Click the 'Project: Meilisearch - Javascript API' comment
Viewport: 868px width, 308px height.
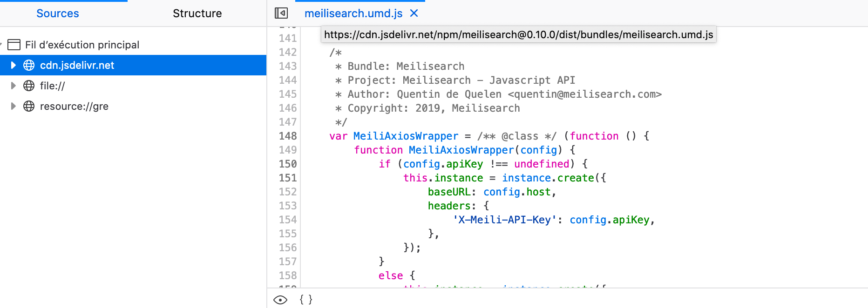[455, 80]
